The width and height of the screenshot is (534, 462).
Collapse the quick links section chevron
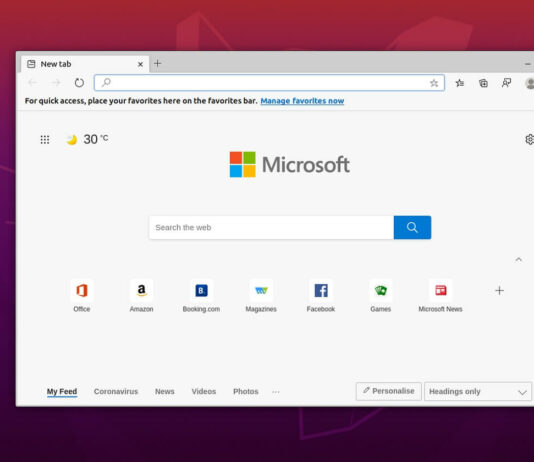(x=518, y=259)
